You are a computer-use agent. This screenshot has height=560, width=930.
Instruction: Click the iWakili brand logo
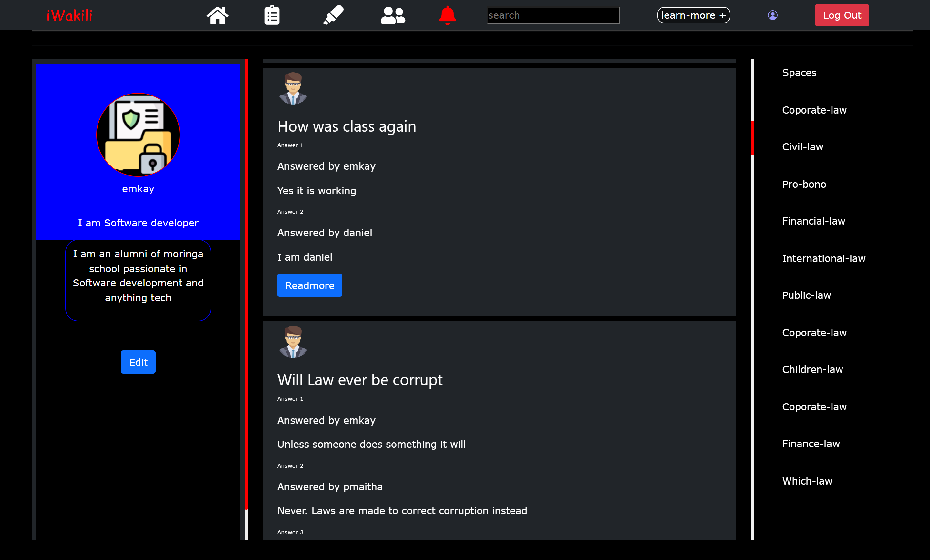pyautogui.click(x=69, y=15)
